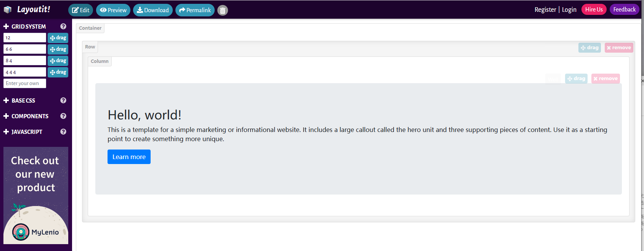Click the Row label
644x251 pixels.
point(90,47)
